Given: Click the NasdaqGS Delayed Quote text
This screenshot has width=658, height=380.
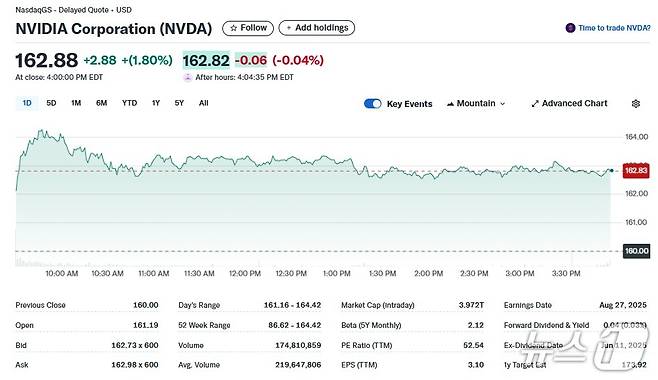Looking at the screenshot, I should [73, 10].
